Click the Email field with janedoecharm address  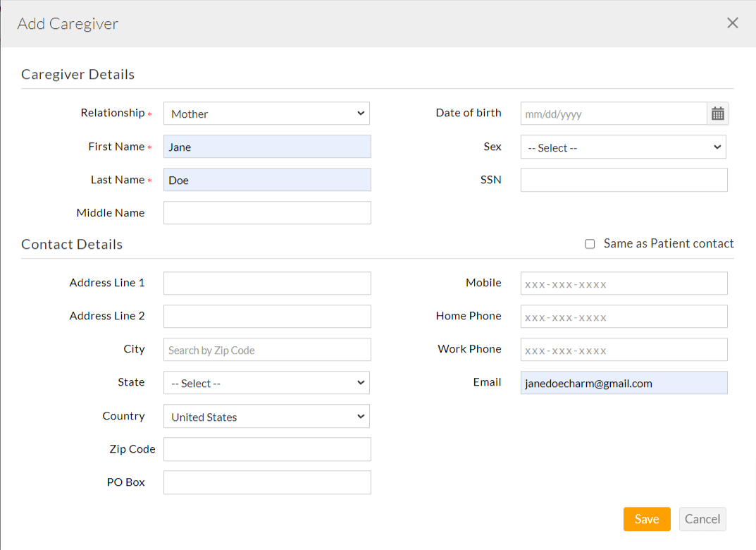[x=624, y=383]
